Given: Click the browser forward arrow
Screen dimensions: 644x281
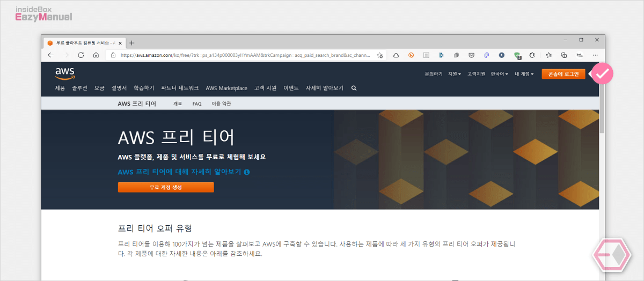Looking at the screenshot, I should [x=65, y=55].
